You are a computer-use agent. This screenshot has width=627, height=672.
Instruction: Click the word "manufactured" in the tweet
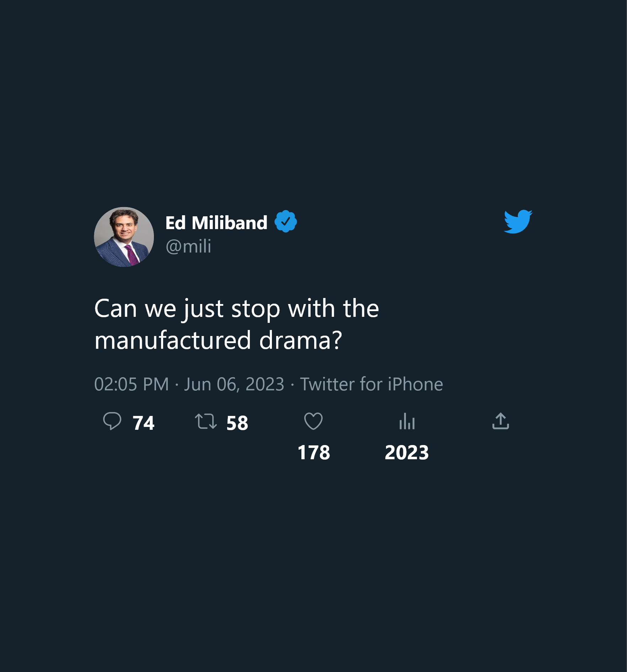pyautogui.click(x=173, y=340)
